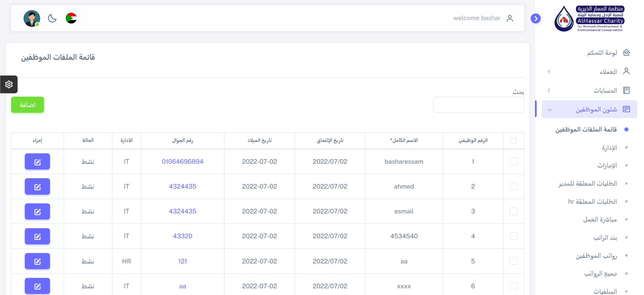Click the user icon next to welcome bashar
The height and width of the screenshot is (295, 644).
510,18
